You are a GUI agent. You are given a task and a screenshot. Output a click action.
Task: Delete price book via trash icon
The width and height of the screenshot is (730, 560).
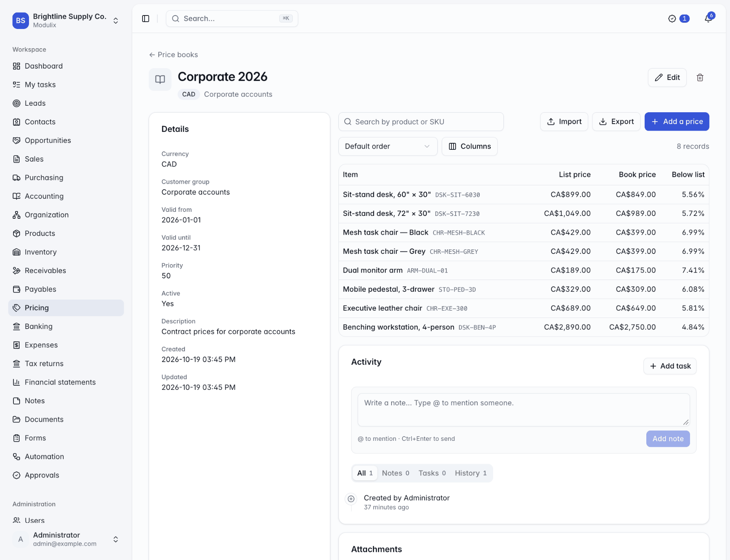[700, 78]
